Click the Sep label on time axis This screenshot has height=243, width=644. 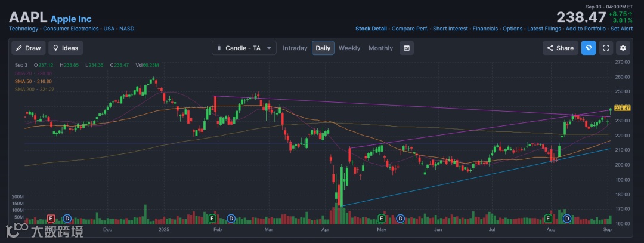point(608,229)
